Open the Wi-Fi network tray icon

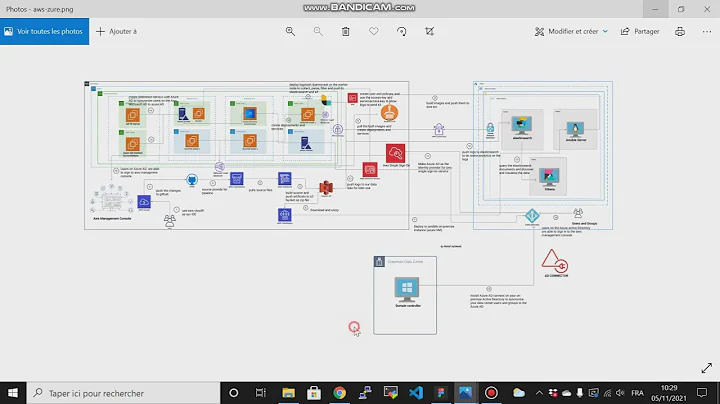pyautogui.click(x=607, y=393)
